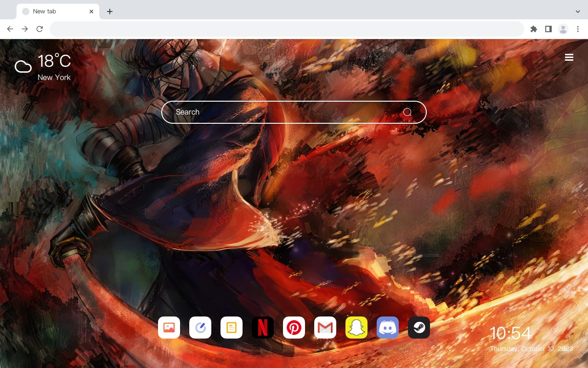Focus the Search input field
Viewport: 588px width, 368px height.
tap(294, 112)
